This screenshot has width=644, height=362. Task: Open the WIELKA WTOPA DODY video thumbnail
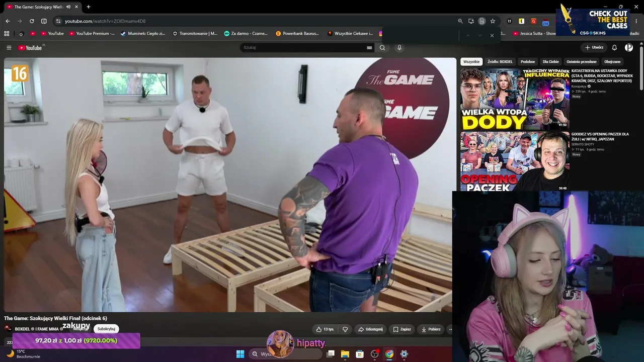pos(515,99)
